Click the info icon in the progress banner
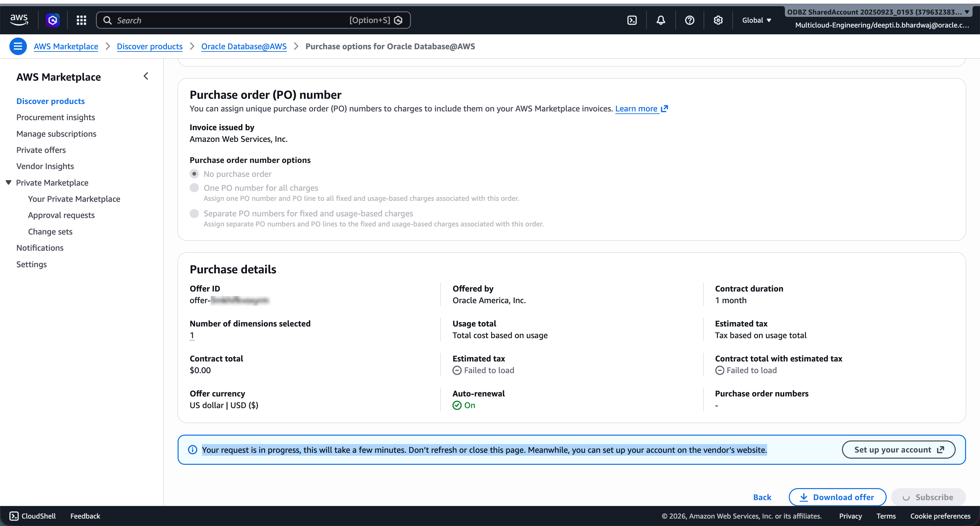The height and width of the screenshot is (526, 980). click(192, 450)
